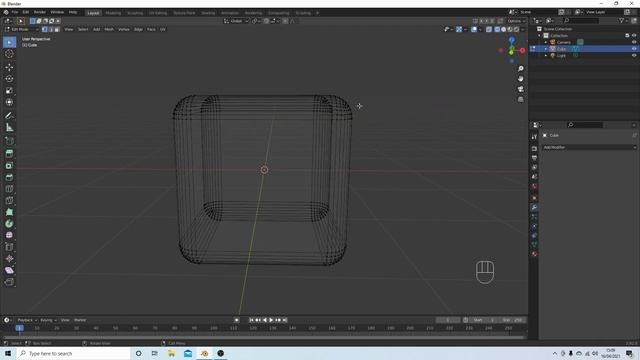Select the Shear tool
Viewport: 640px width, 360px height.
point(9,270)
